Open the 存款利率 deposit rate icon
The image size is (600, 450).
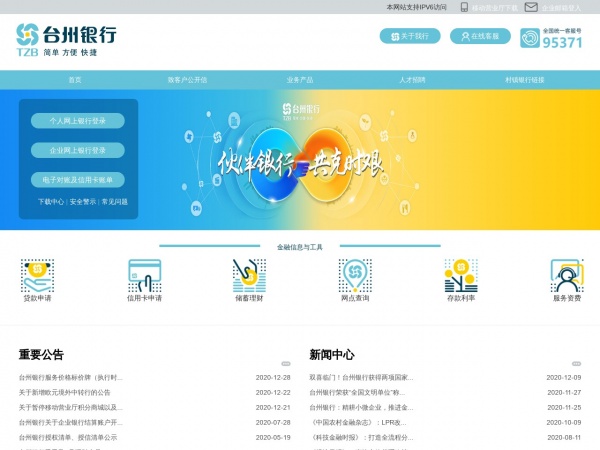461,276
